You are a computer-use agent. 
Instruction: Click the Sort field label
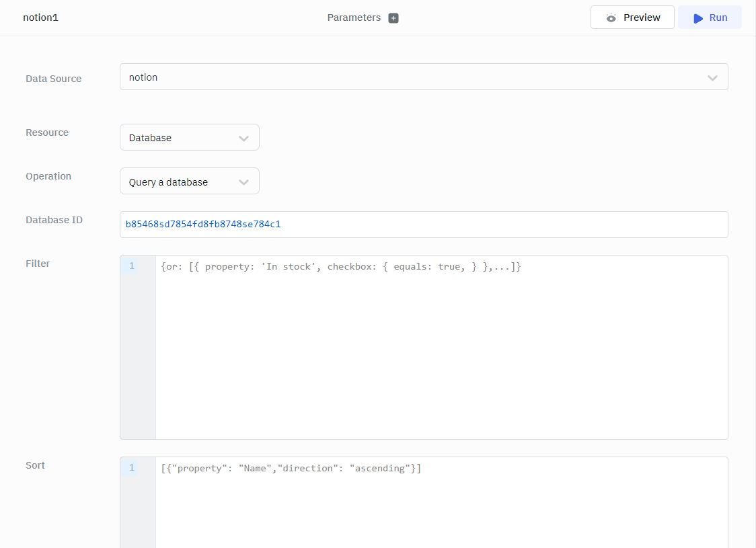35,465
